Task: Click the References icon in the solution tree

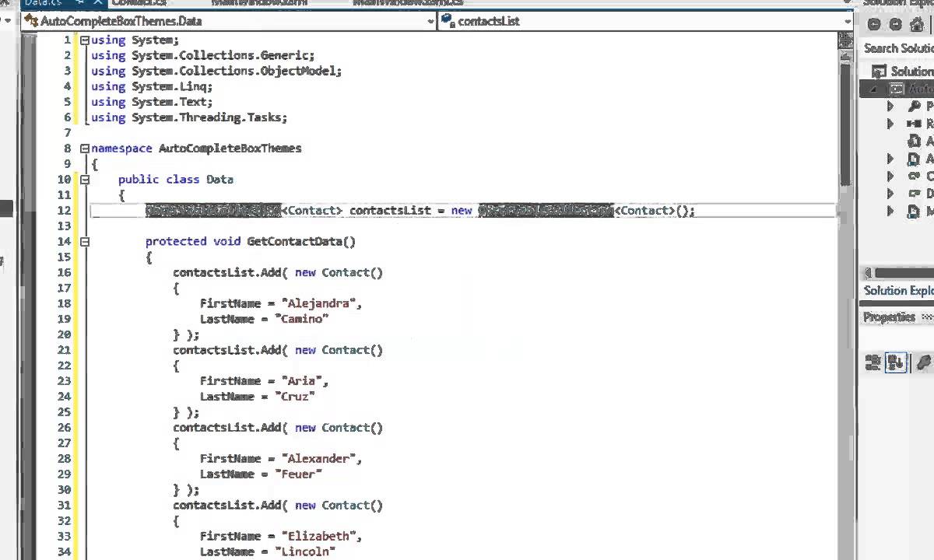Action: coord(915,124)
